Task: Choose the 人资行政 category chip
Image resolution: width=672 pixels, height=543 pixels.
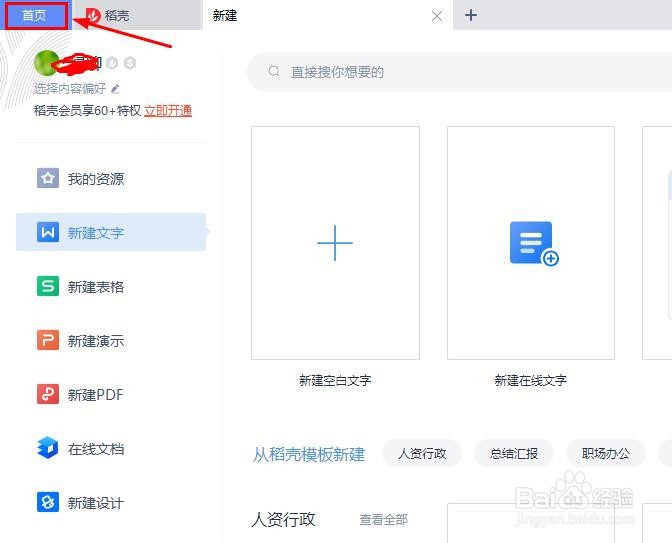Action: pyautogui.click(x=422, y=453)
